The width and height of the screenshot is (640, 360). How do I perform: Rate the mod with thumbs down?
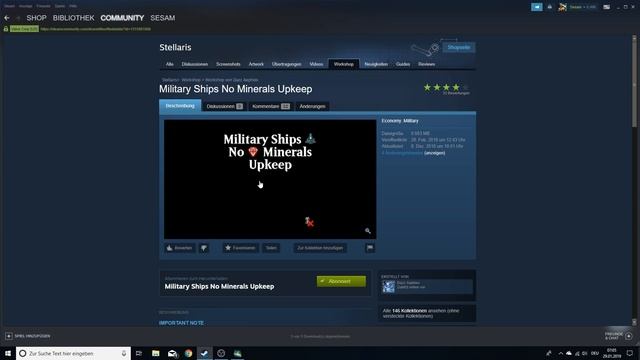[204, 248]
